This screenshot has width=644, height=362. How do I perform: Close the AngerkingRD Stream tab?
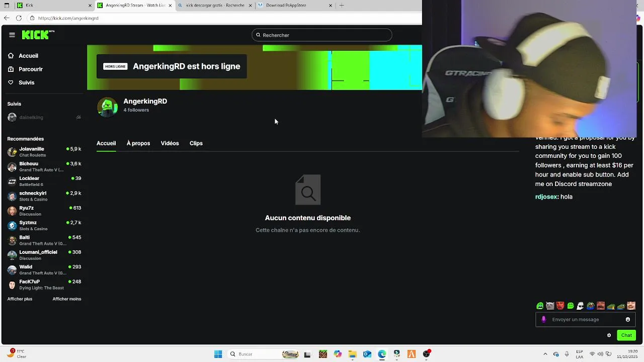[x=170, y=6]
